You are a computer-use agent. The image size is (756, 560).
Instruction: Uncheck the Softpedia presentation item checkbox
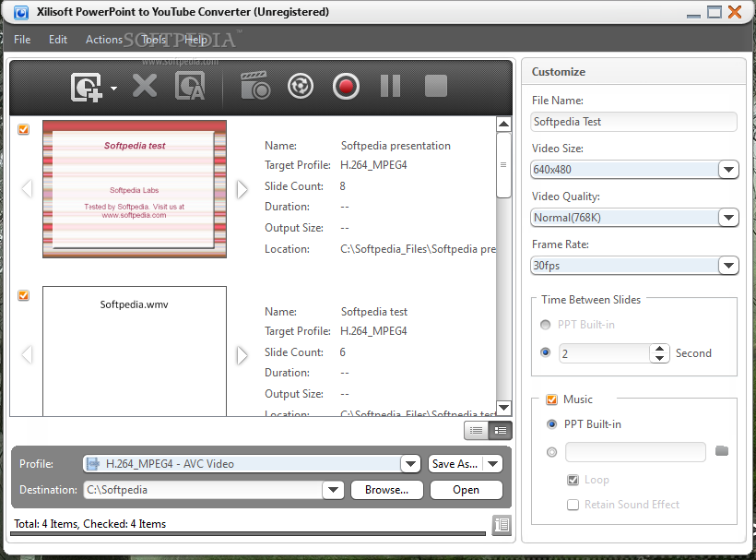point(23,129)
